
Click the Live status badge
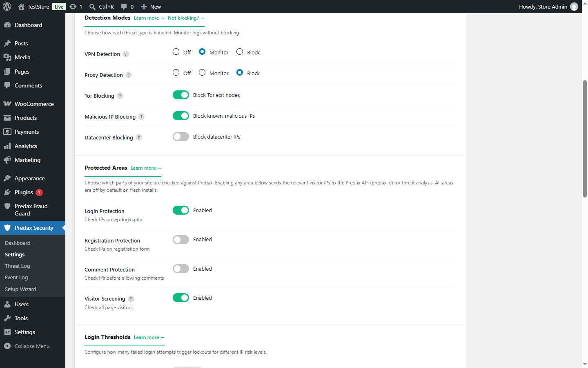coord(59,7)
